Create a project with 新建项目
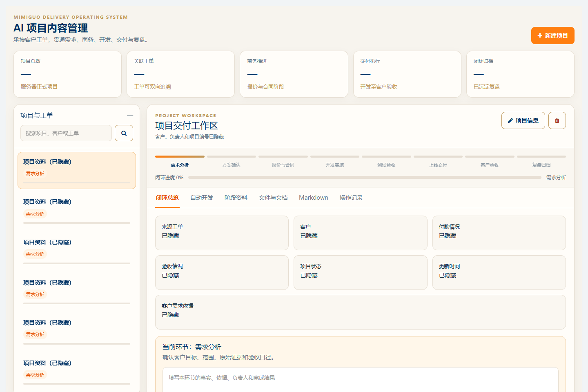588x392 pixels. click(552, 36)
